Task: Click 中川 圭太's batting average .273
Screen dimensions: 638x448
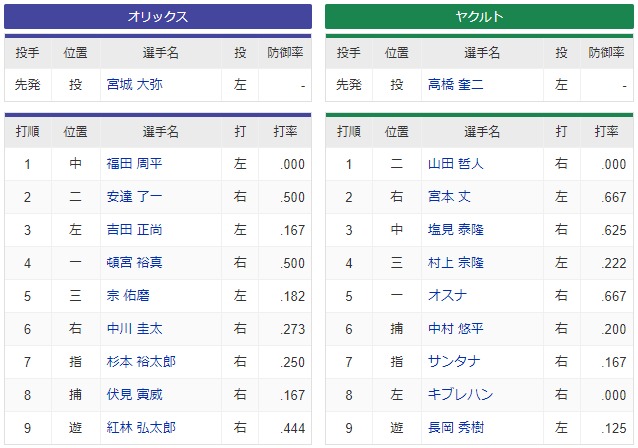Action: (x=292, y=329)
